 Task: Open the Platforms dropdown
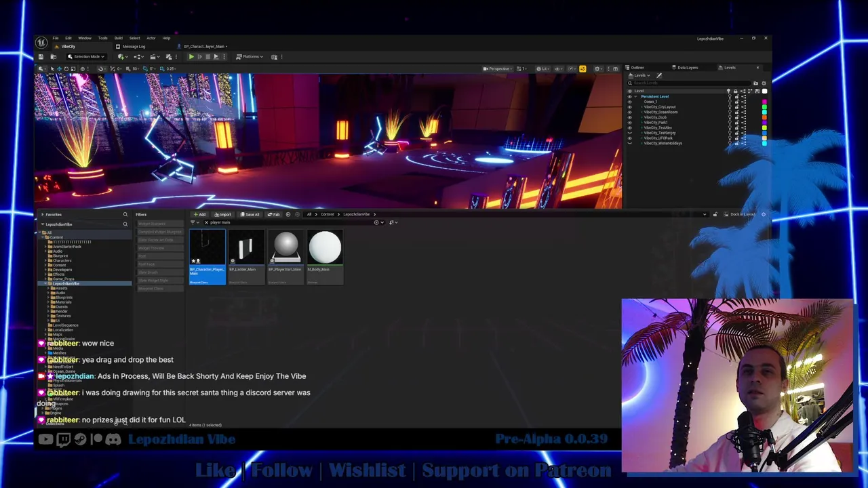[250, 57]
